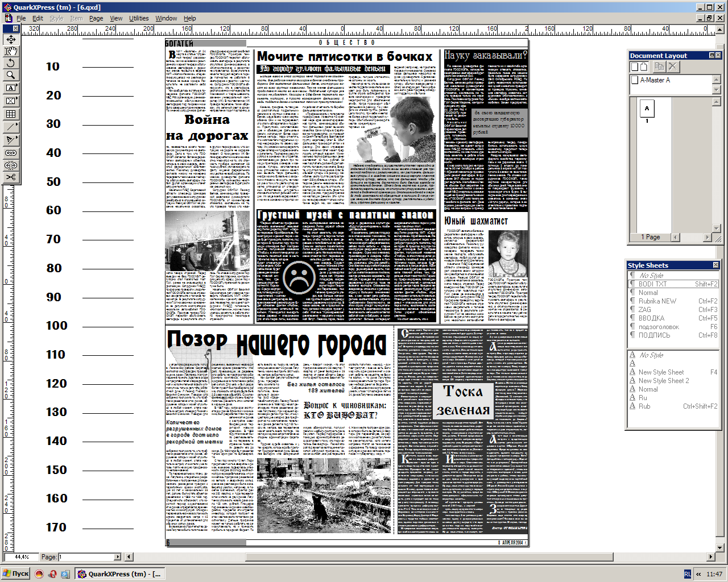
Task: Select the Tables tool
Action: [x=11, y=114]
